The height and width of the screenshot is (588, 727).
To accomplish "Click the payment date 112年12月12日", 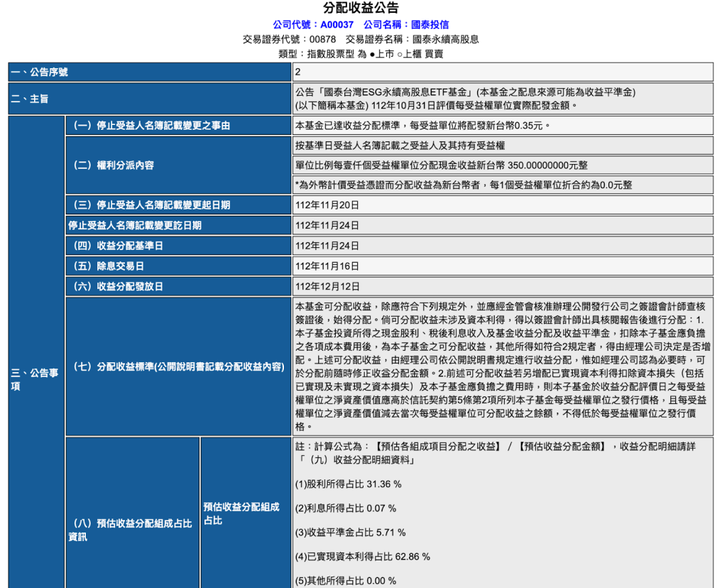I will (503, 286).
